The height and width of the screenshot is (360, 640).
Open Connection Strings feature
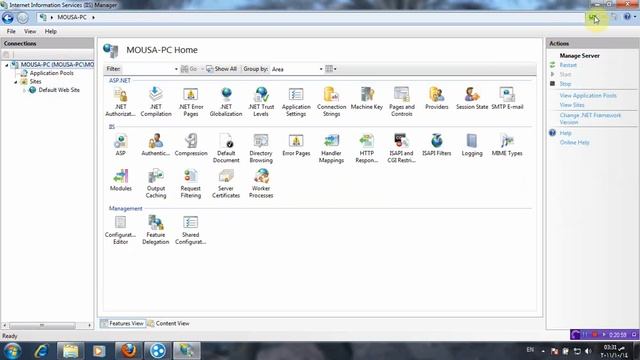331,102
